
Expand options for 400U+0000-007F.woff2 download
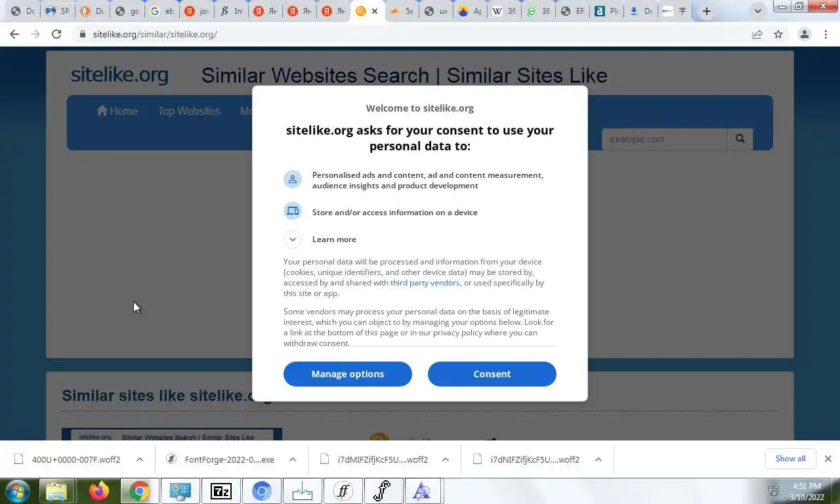pos(140,459)
